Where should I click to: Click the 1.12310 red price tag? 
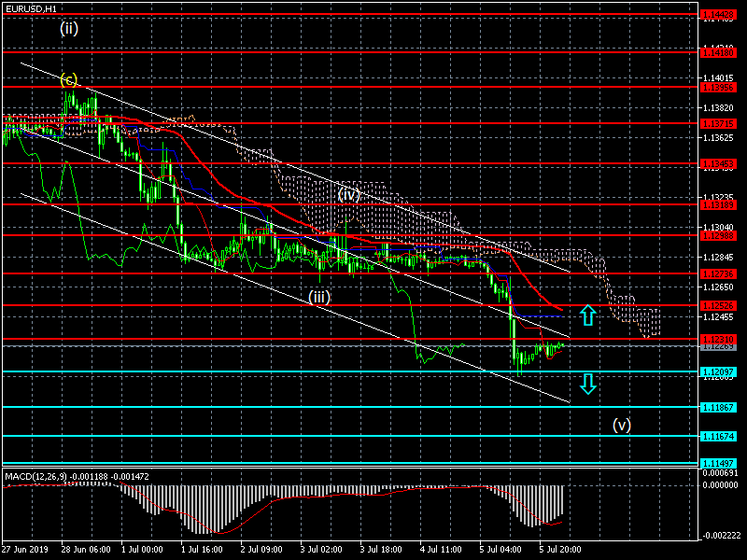[718, 339]
